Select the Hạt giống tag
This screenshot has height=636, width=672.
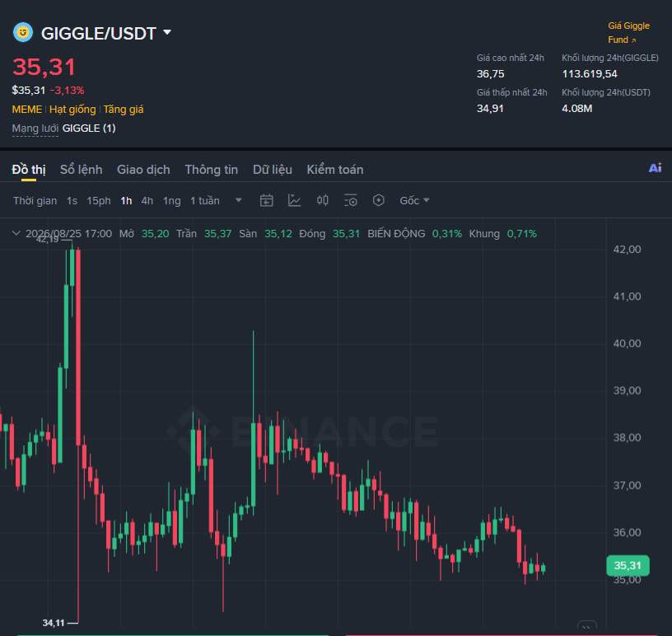pyautogui.click(x=72, y=110)
